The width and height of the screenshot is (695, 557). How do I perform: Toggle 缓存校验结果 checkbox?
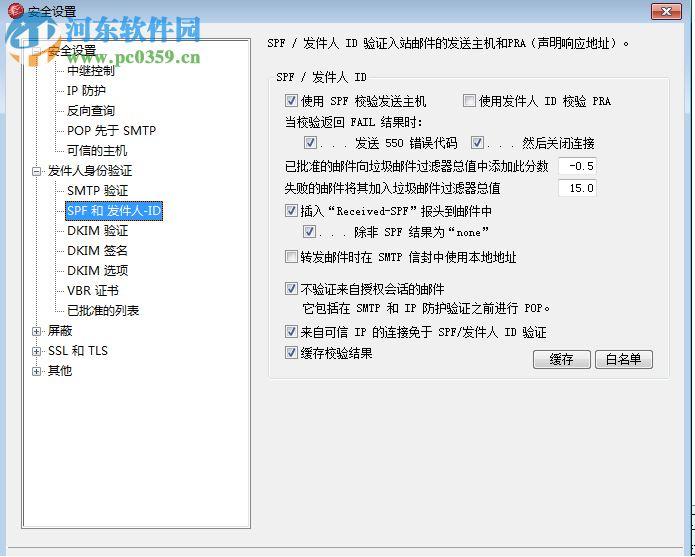291,353
